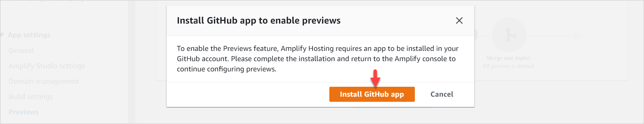The height and width of the screenshot is (124, 644).
Task: Go to Domain management
Action: tap(44, 81)
